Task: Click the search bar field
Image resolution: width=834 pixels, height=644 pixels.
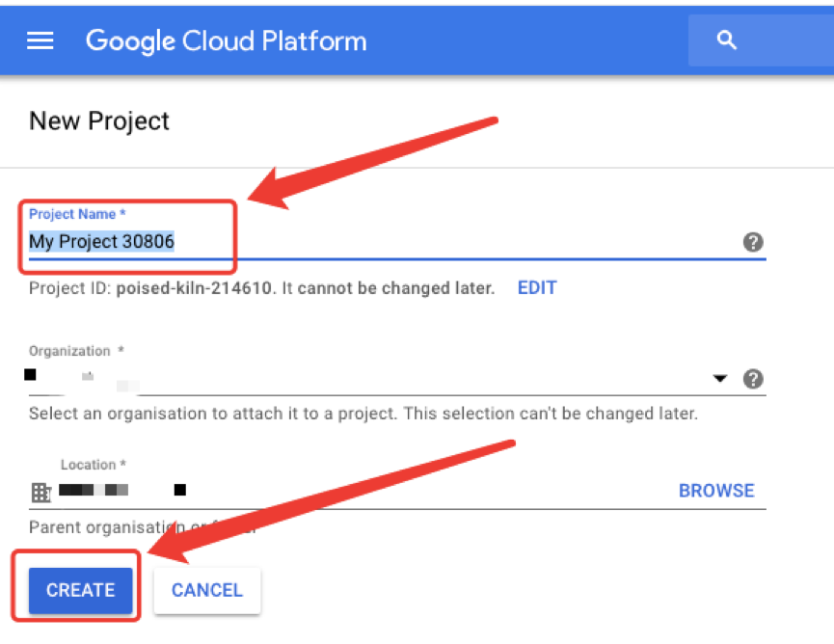Action: (x=761, y=40)
